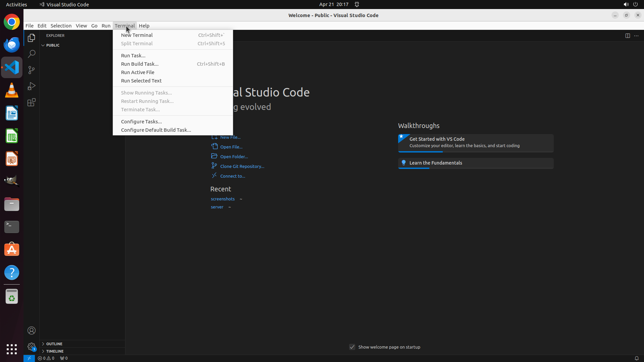This screenshot has height=362, width=644.
Task: Uncheck Show welcome page on startup
Action: [352, 347]
